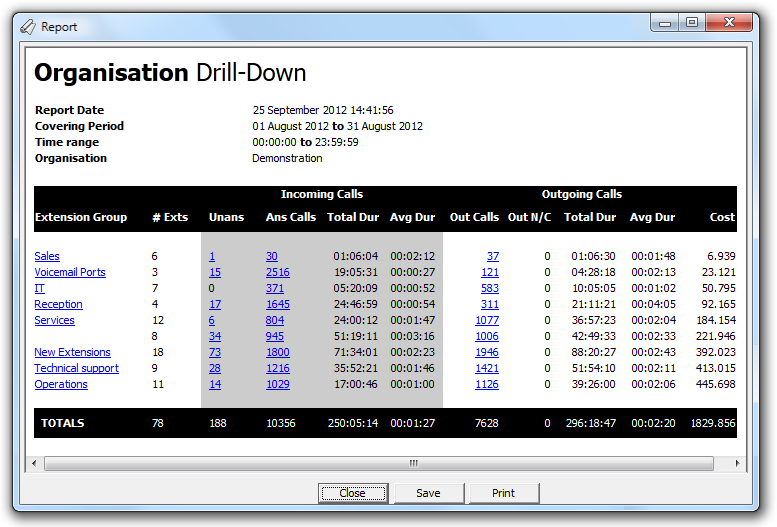Viewport: 777px width, 527px height.
Task: Open the Sales extension group link
Action: pos(47,256)
